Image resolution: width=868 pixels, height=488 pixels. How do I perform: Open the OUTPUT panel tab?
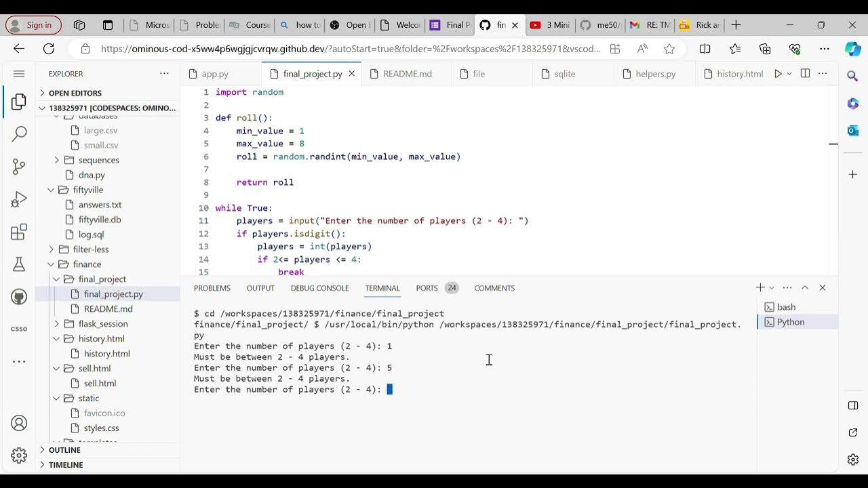point(260,288)
